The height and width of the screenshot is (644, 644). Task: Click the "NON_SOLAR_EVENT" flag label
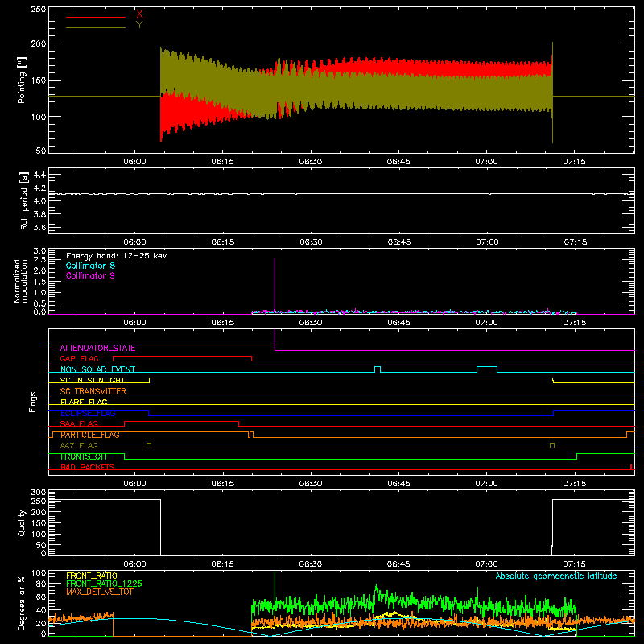[x=97, y=369]
